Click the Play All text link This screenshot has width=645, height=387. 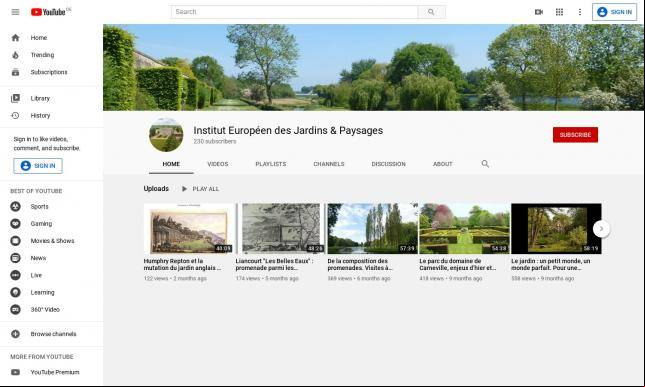tap(206, 189)
